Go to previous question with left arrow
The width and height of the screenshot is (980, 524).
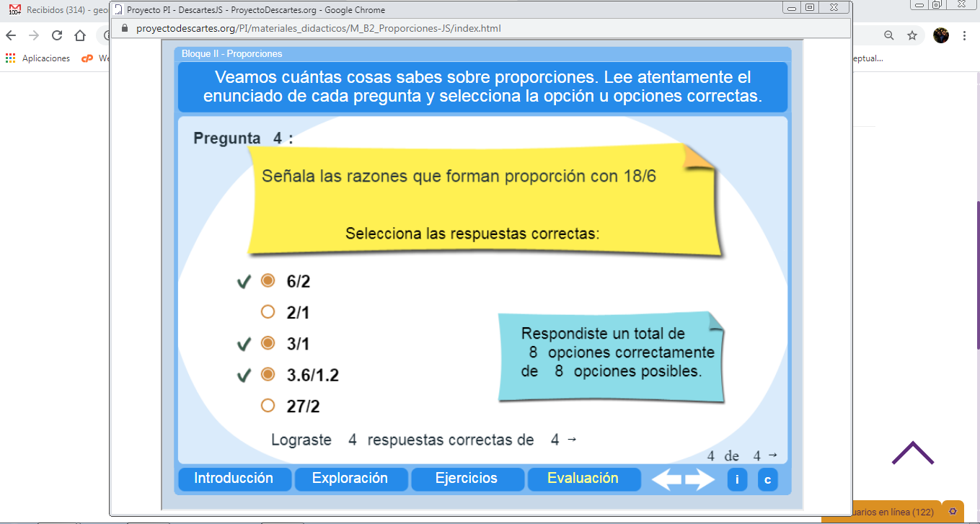point(666,480)
